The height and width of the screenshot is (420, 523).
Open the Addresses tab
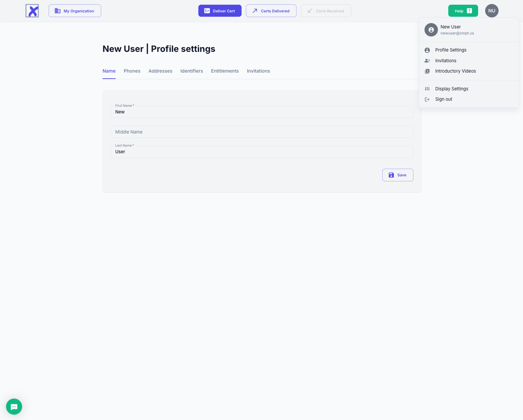point(160,71)
